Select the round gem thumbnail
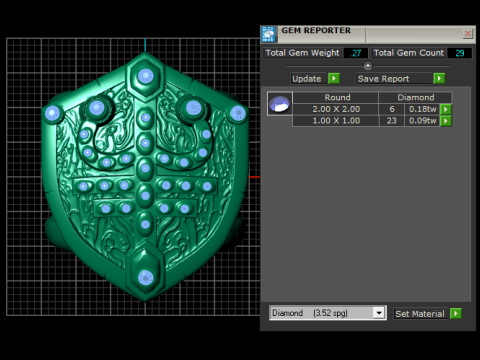 click(280, 104)
